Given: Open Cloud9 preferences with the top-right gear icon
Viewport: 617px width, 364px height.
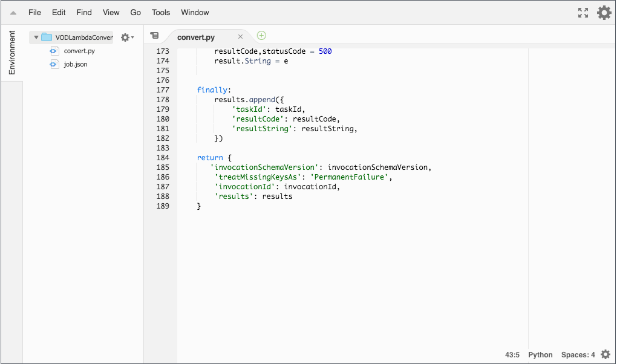Looking at the screenshot, I should tap(604, 12).
